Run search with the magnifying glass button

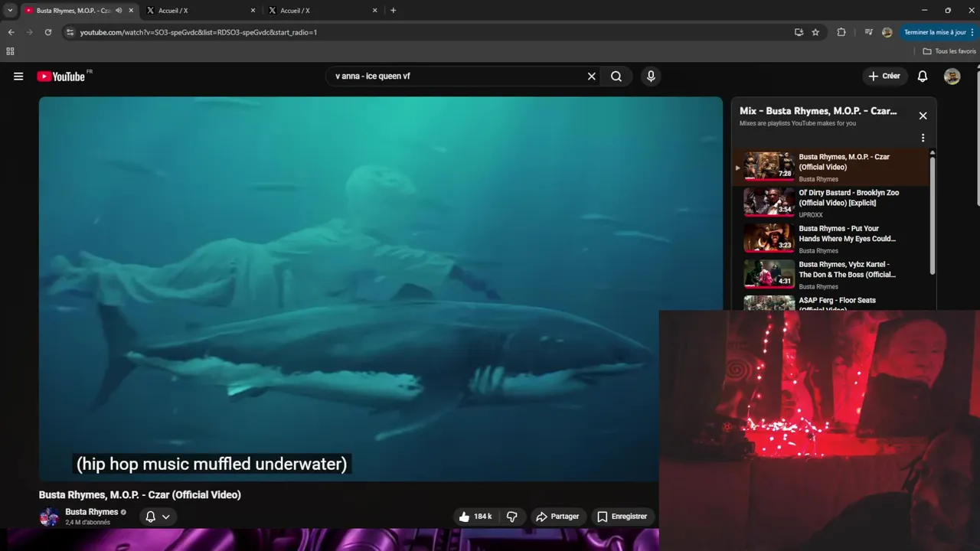pos(616,77)
